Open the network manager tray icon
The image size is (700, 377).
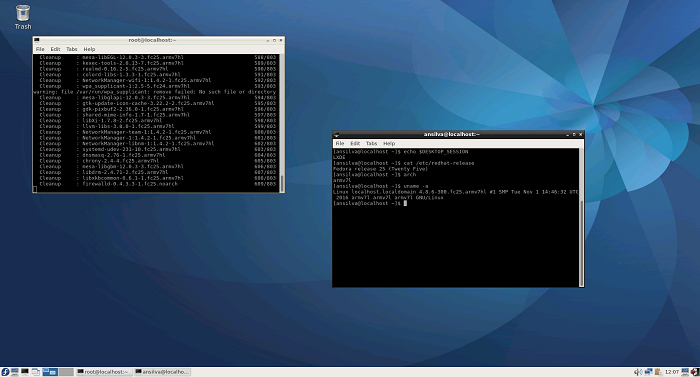click(x=649, y=372)
